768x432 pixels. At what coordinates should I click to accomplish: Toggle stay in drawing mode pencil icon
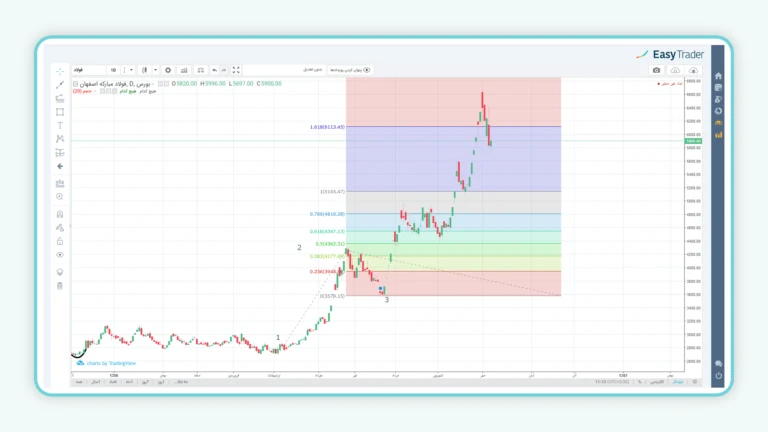60,228
